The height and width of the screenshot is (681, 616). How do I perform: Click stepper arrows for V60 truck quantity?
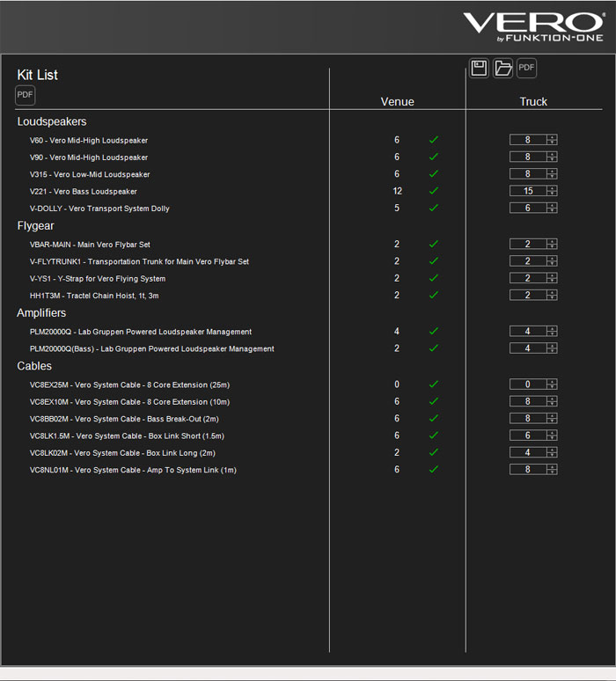tap(552, 140)
